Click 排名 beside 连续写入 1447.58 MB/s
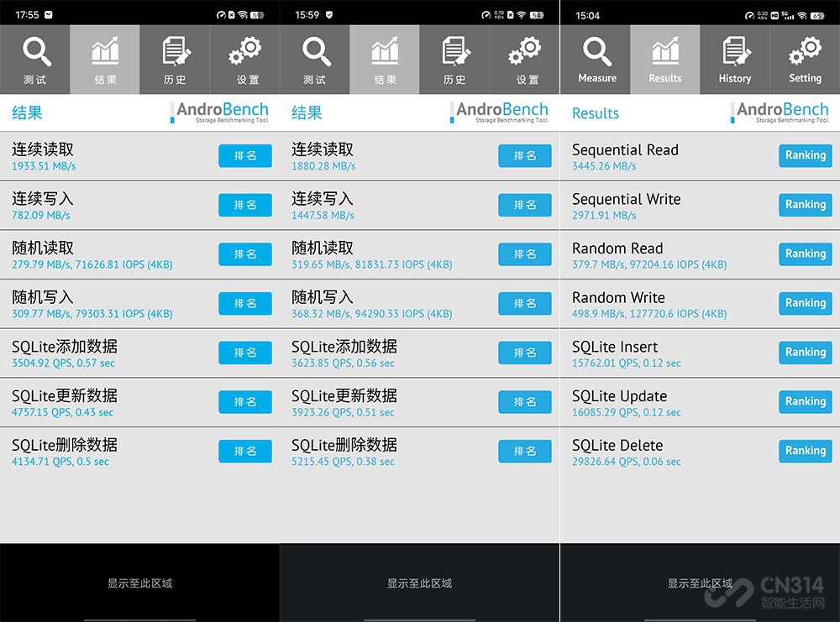 (525, 205)
